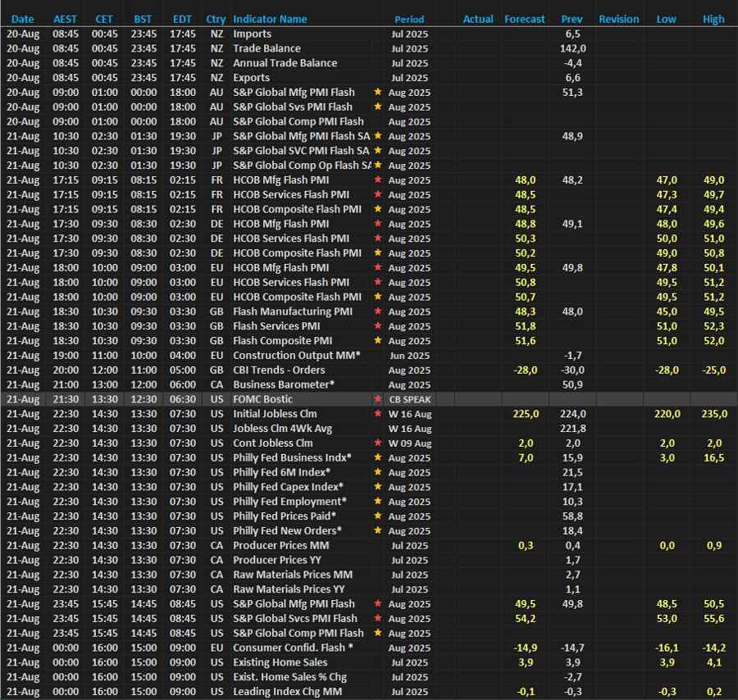The image size is (738, 700).
Task: Click the Ctry column header
Action: [216, 19]
